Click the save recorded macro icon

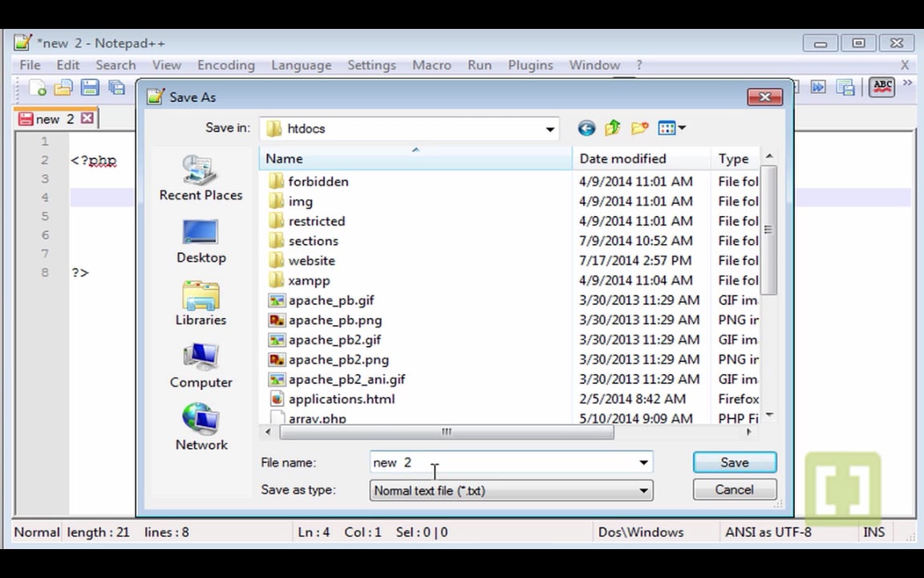[x=845, y=88]
